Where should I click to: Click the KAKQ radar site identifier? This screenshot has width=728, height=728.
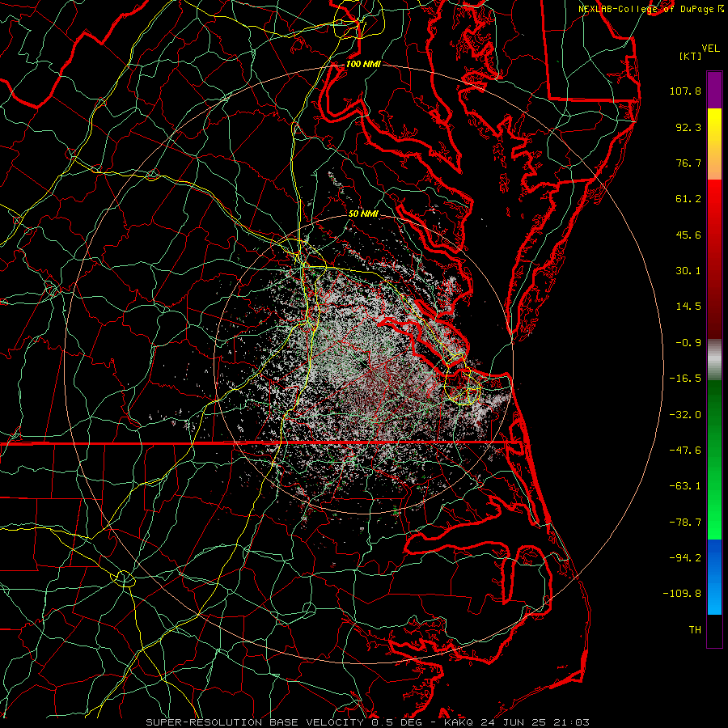459,722
